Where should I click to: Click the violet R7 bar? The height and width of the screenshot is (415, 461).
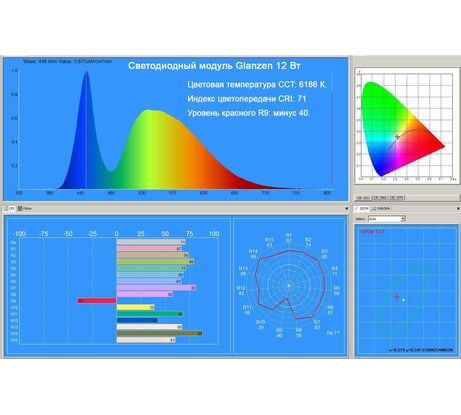tap(156, 288)
